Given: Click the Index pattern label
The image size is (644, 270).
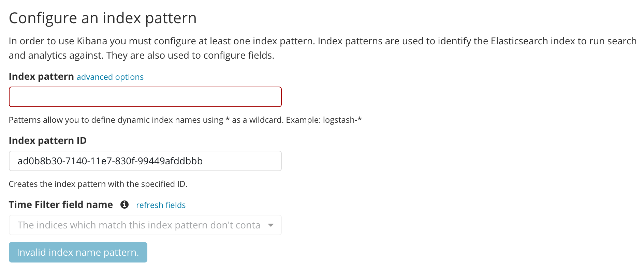Looking at the screenshot, I should [41, 76].
